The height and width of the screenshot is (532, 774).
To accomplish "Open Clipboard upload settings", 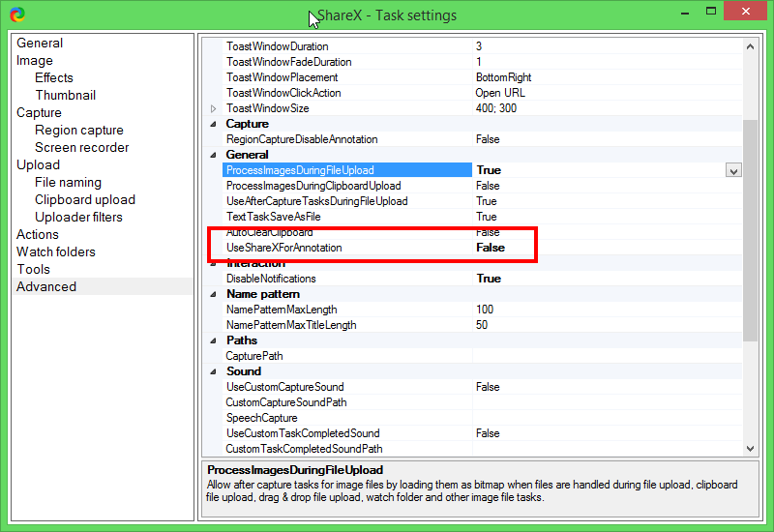I will (x=85, y=200).
